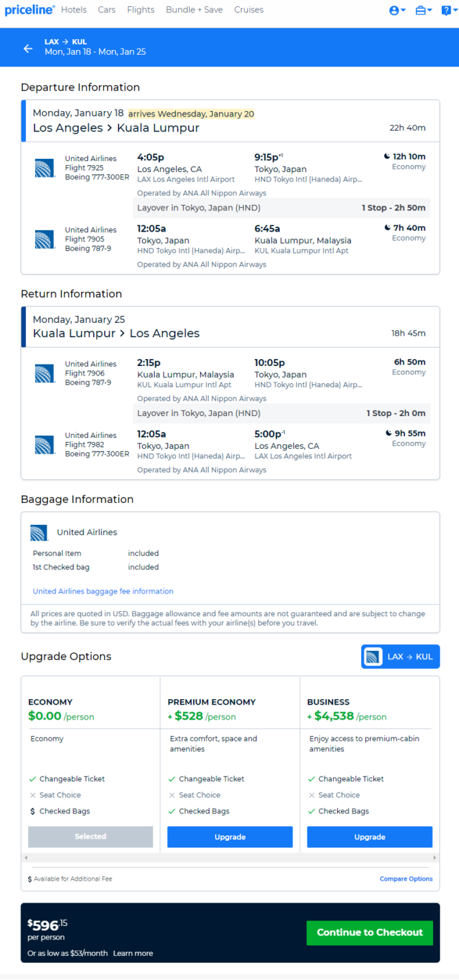Viewport: 459px width, 980px height.
Task: Click United Airlines logo for Flight 7925
Action: click(45, 168)
